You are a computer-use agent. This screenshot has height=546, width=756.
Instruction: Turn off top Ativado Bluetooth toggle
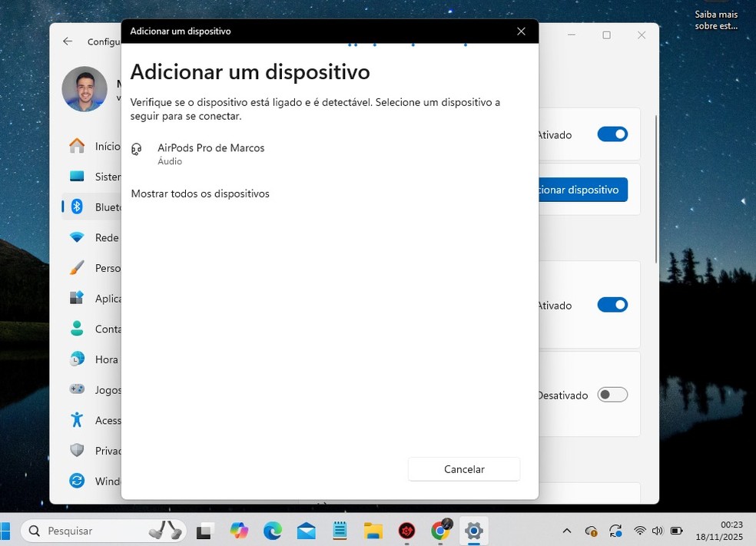[612, 134]
